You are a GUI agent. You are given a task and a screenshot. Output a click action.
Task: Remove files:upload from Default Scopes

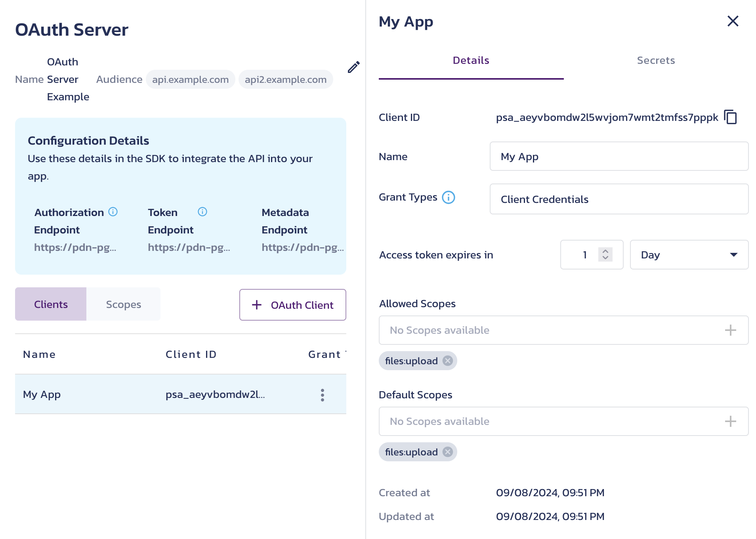(448, 452)
